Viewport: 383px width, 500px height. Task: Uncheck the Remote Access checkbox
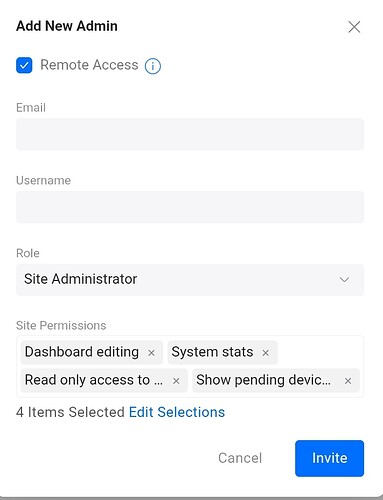click(x=24, y=65)
